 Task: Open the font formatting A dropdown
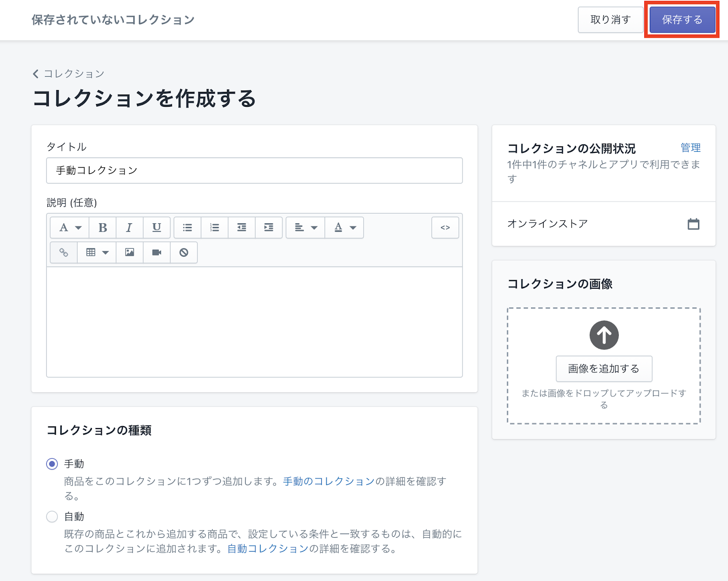(70, 227)
